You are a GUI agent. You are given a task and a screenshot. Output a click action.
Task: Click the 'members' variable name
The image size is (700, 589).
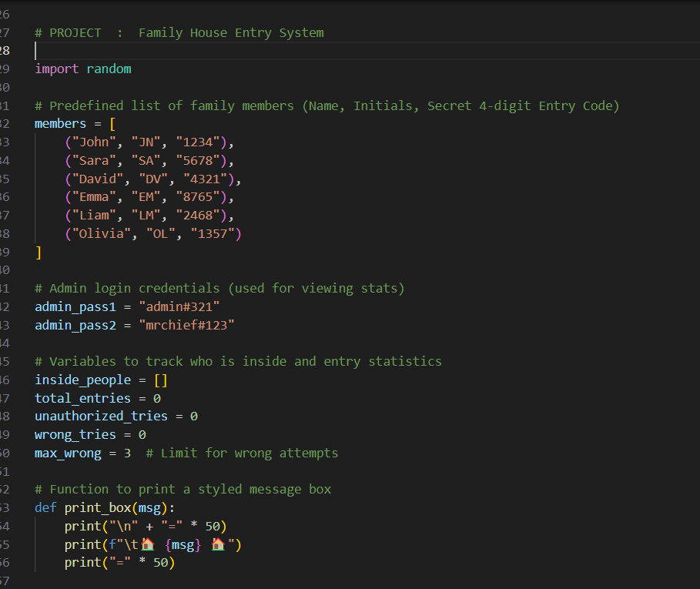pos(60,124)
